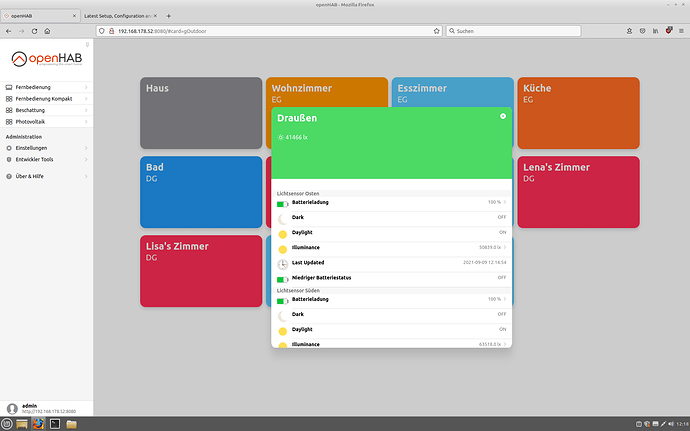Open the terminal from the taskbar

point(55,424)
